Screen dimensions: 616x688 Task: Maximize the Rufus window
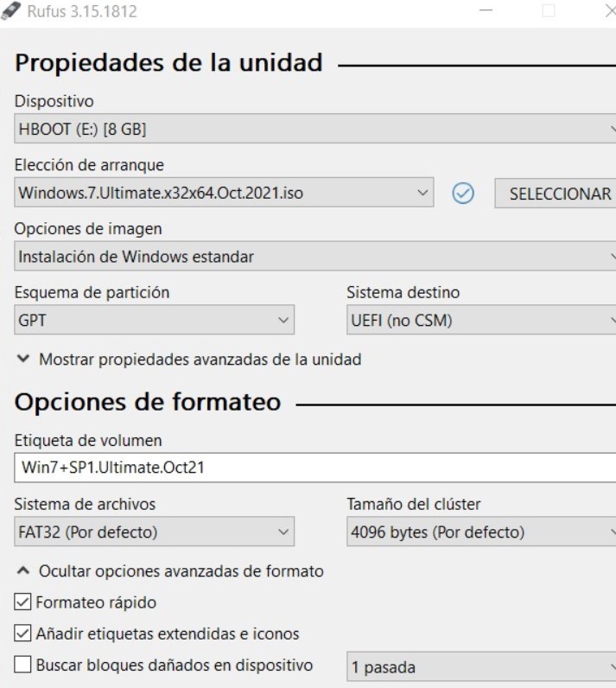549,12
